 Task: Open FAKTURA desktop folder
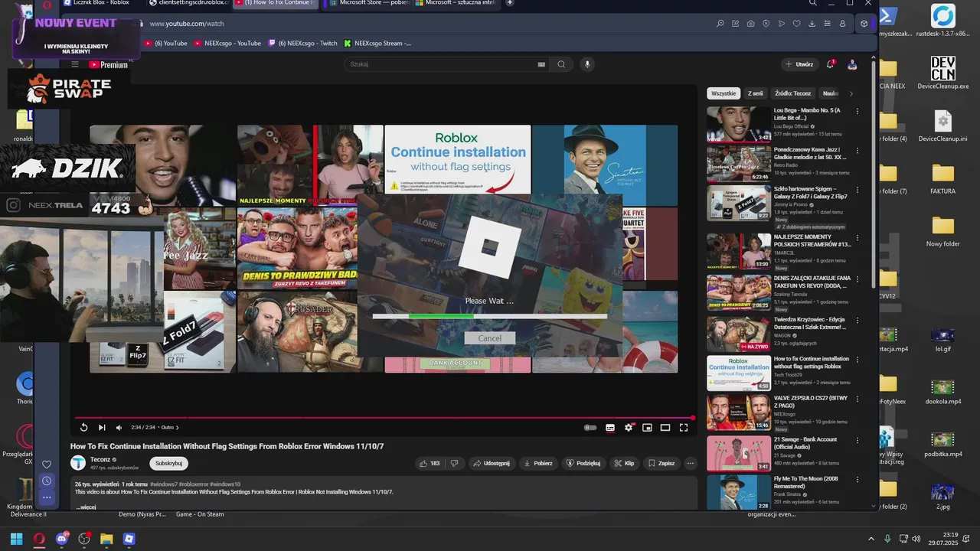tap(943, 178)
